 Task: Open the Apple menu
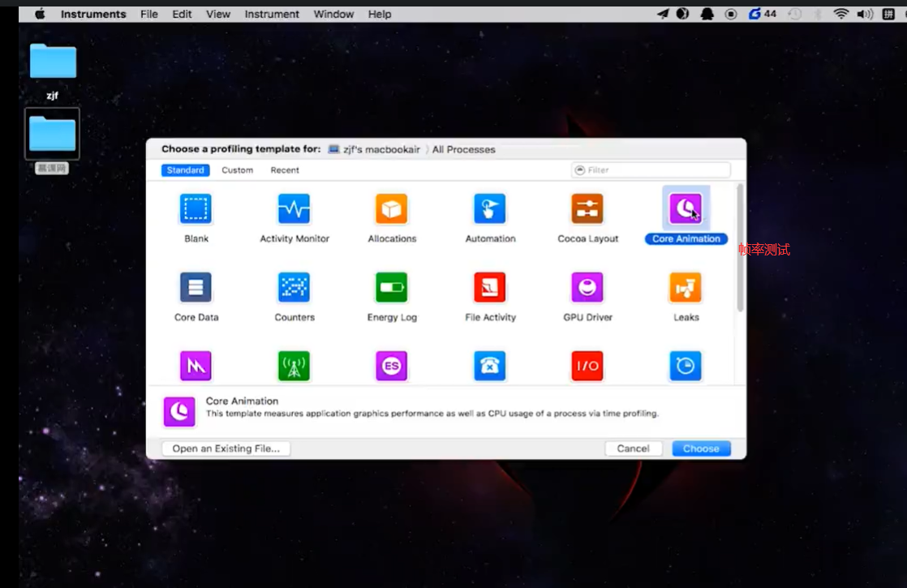pyautogui.click(x=39, y=14)
